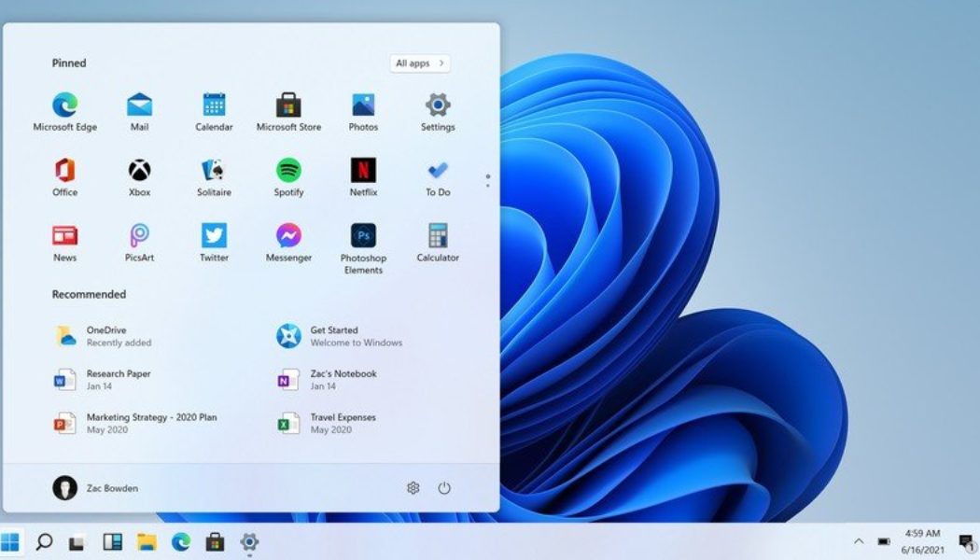Show hidden icons in the system tray
980x560 pixels.
click(860, 539)
